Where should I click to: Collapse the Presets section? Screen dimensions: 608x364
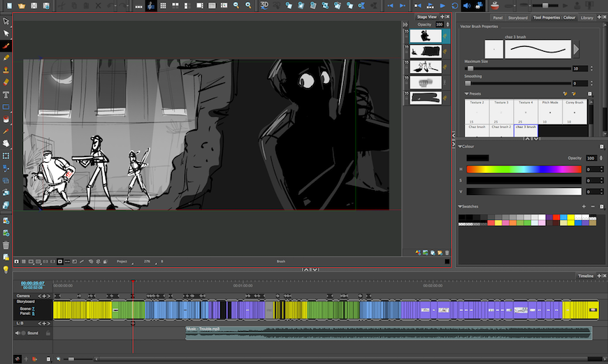point(466,94)
